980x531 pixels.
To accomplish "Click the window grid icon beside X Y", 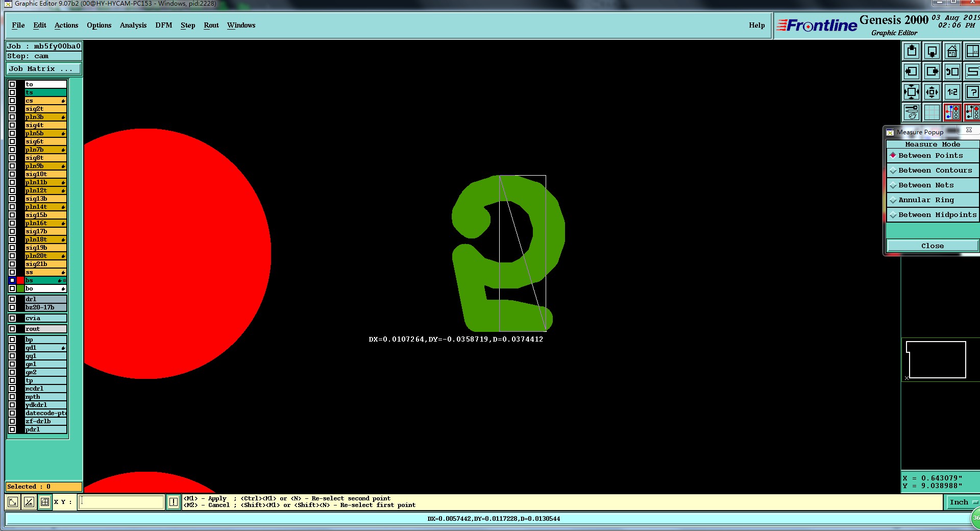I will coord(45,502).
